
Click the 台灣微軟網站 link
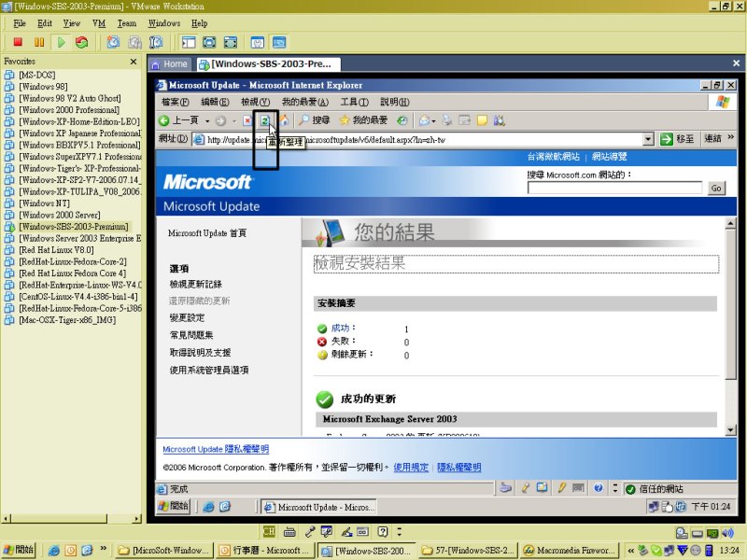coord(553,156)
